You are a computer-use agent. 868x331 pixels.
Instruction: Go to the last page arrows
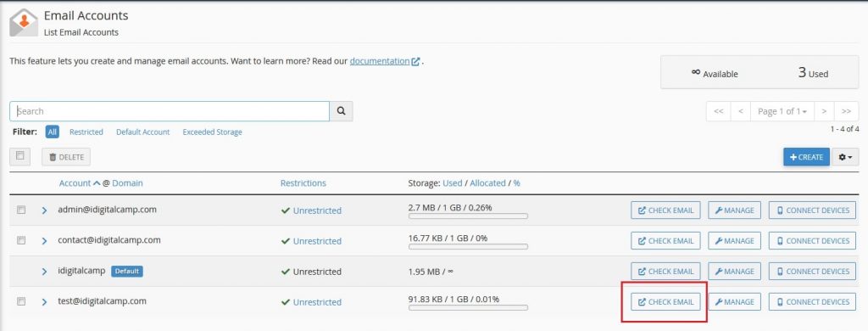[x=847, y=111]
